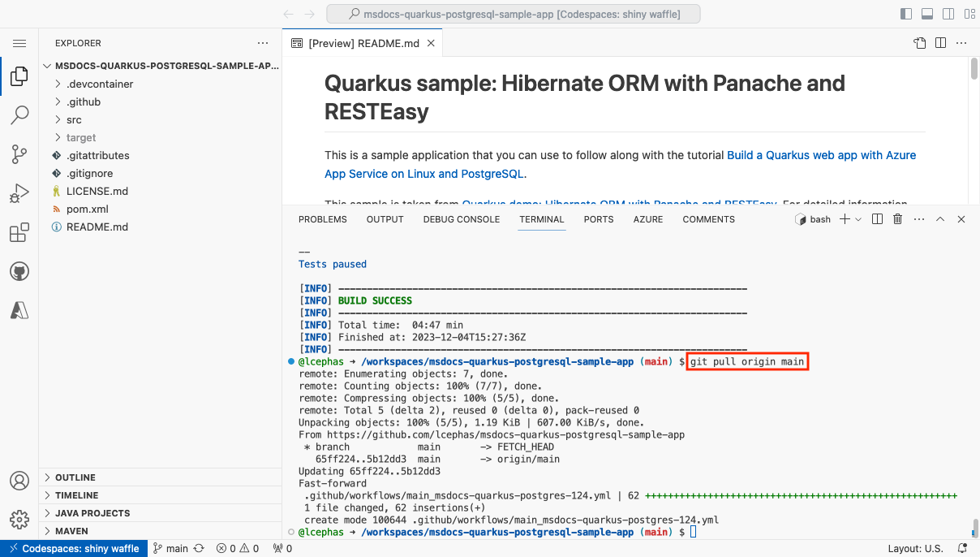Switch to the PORTS tab
Viewport: 980px width, 557px height.
point(598,219)
